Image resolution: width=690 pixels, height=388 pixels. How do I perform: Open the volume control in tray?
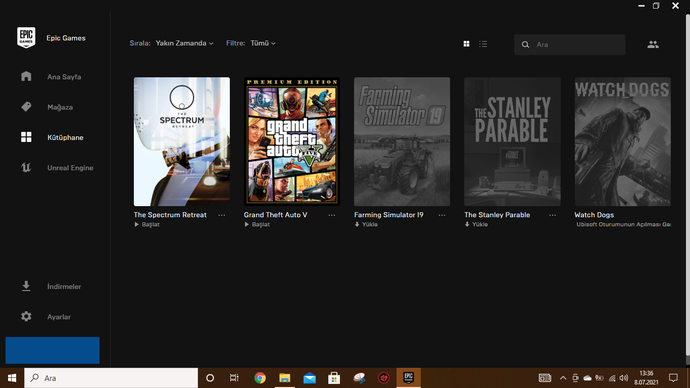coord(624,378)
